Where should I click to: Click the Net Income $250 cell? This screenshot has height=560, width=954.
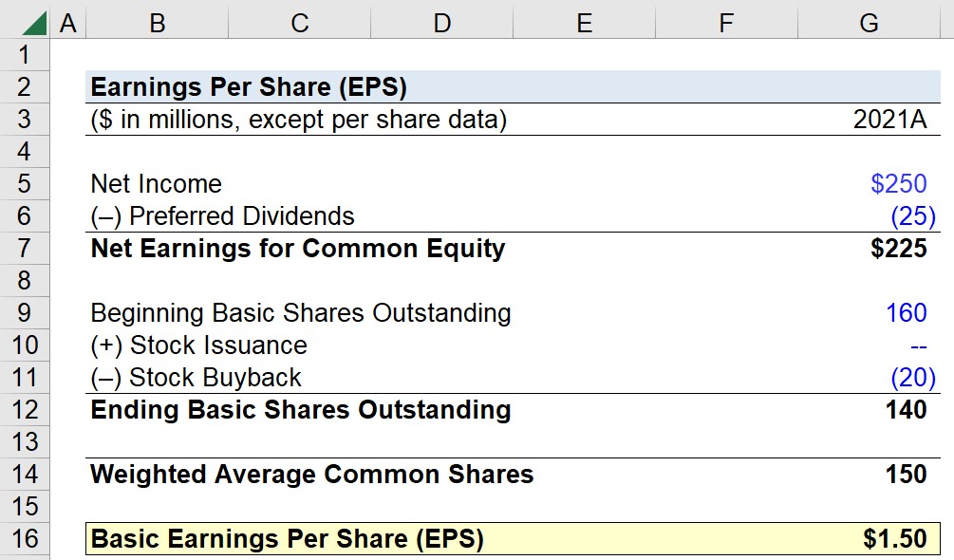[869, 183]
